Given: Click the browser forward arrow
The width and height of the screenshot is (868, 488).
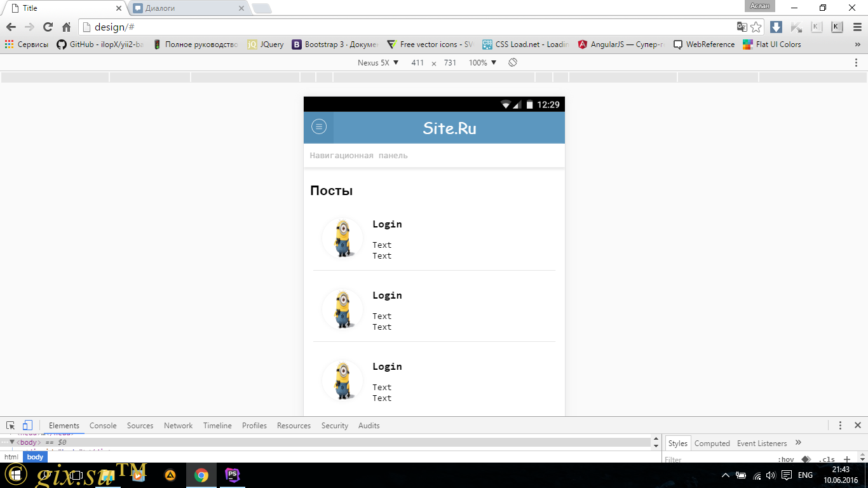Looking at the screenshot, I should pos(29,27).
